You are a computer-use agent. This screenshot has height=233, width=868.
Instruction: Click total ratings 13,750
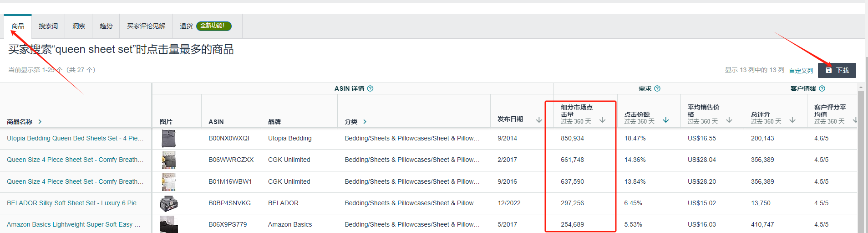(761, 203)
